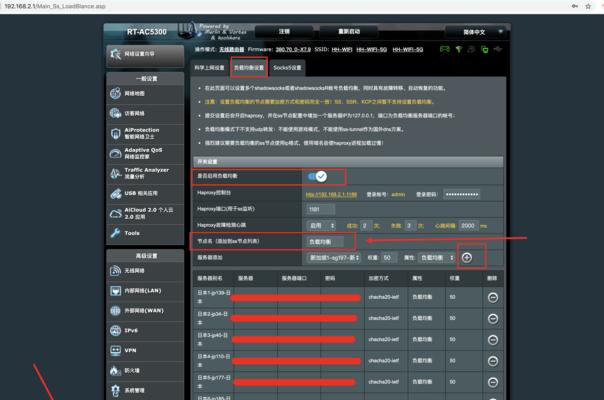
Task: Open Adaptive QoS in the sidebar
Action: click(145, 153)
